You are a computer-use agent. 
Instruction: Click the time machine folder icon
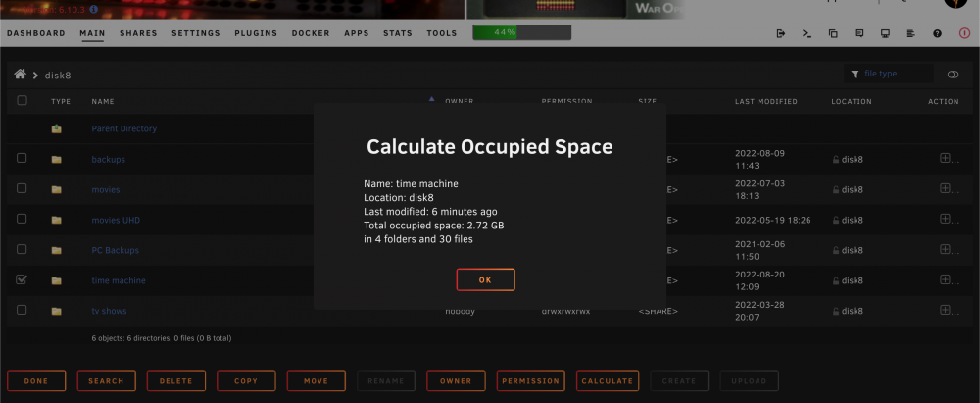[x=56, y=281]
